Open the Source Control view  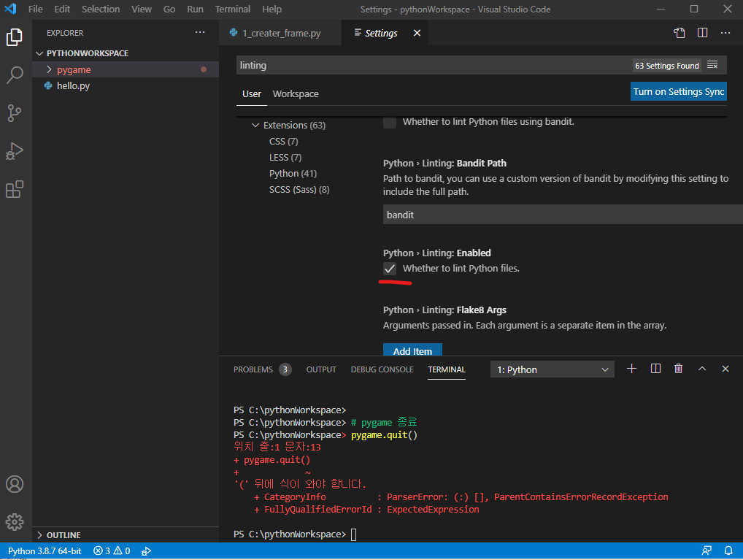point(14,113)
